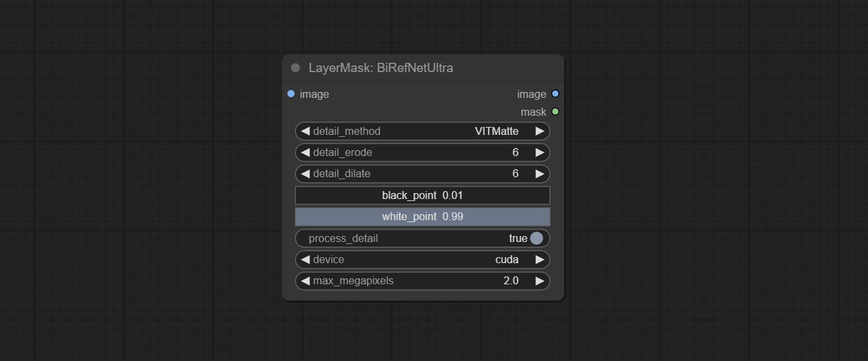Open the device cuda dropdown

[422, 260]
